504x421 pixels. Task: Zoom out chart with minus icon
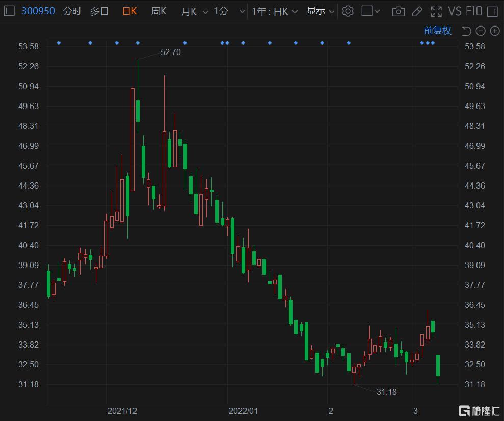point(480,31)
